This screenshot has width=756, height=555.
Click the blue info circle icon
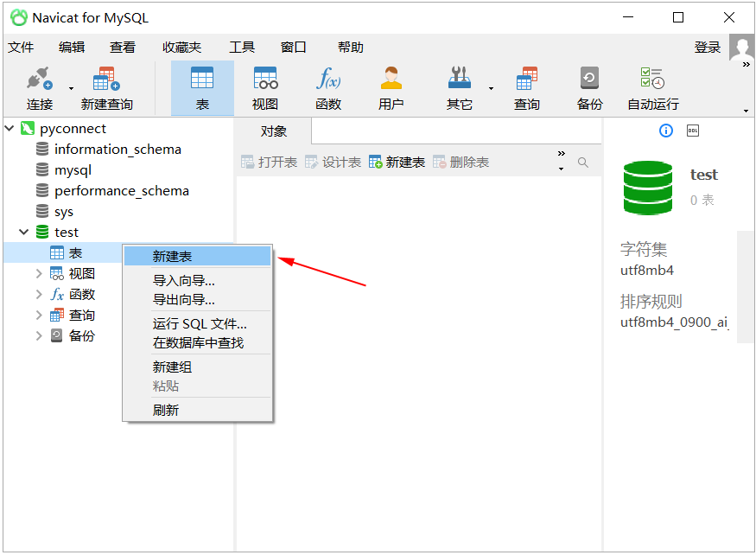[665, 131]
